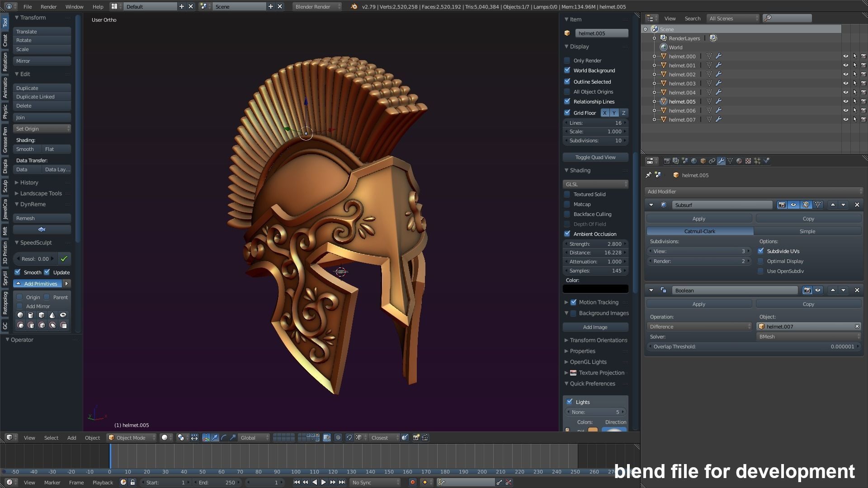Open the Mesh Data properties tab (triangle icon)
The image size is (868, 488).
730,161
